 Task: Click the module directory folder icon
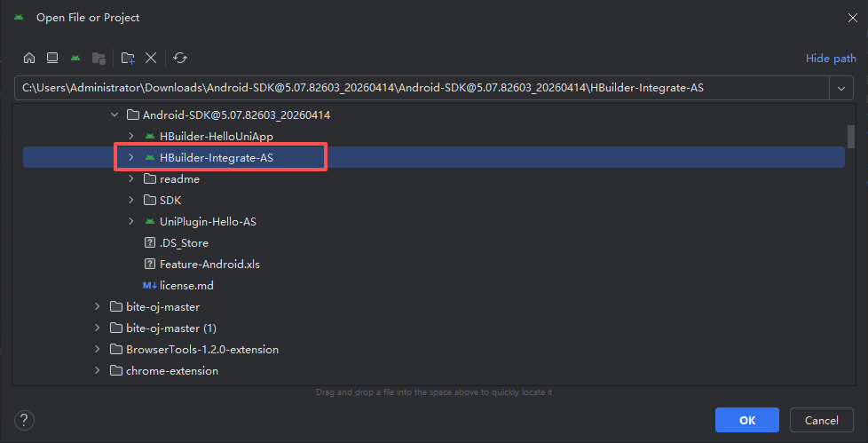pyautogui.click(x=99, y=58)
